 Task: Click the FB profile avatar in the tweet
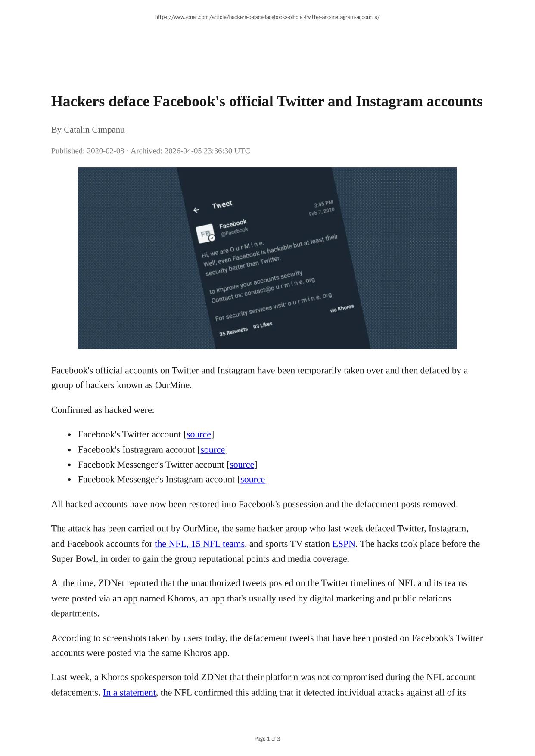click(205, 234)
